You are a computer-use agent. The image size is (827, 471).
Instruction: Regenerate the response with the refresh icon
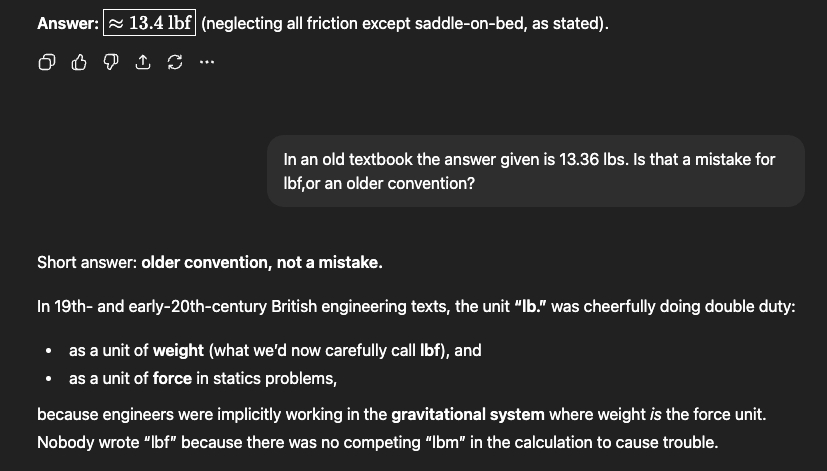(175, 63)
